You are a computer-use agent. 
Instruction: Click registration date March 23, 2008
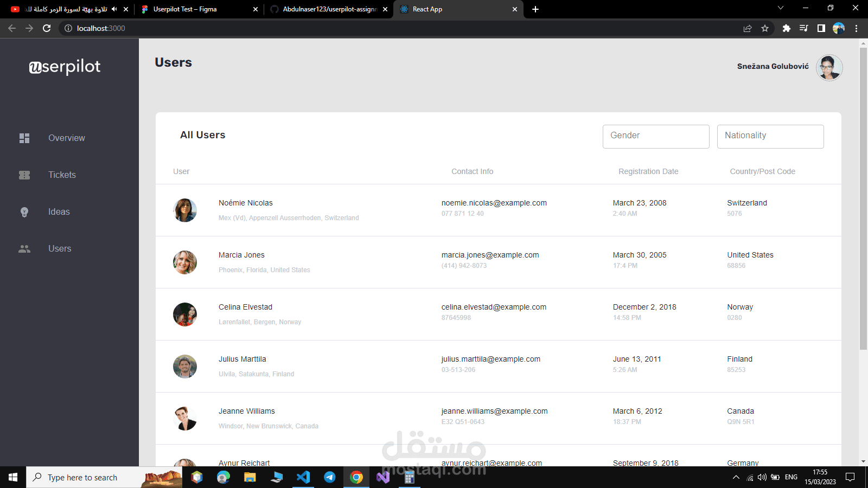(x=640, y=203)
